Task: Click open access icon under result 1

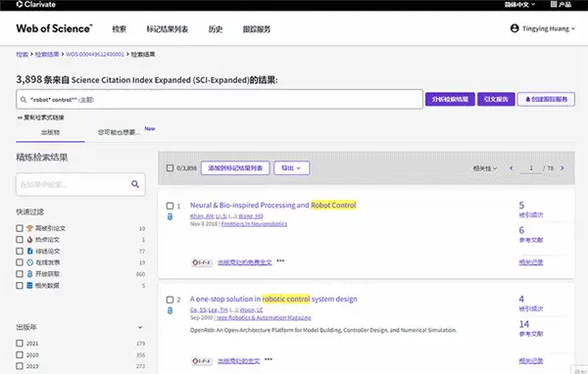Action: point(170,216)
